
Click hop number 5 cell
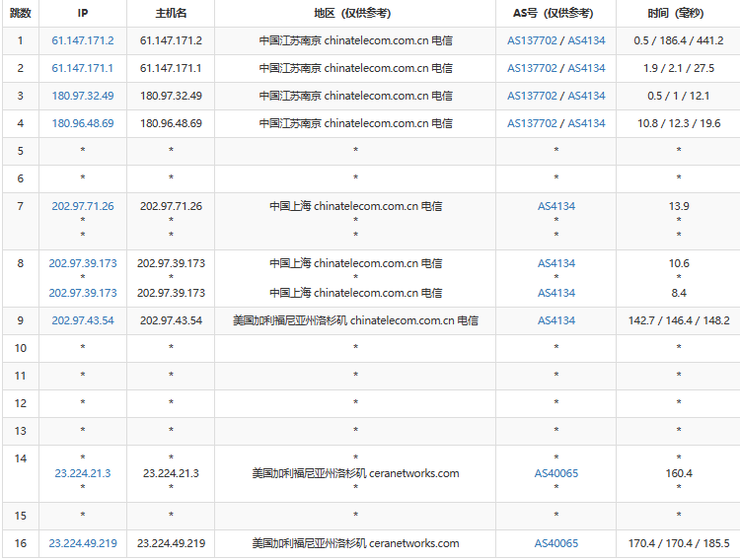(21, 151)
